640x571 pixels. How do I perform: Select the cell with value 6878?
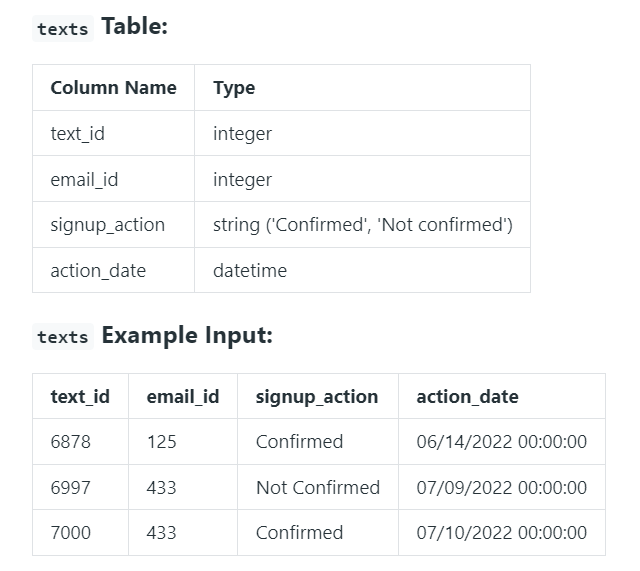(80, 442)
